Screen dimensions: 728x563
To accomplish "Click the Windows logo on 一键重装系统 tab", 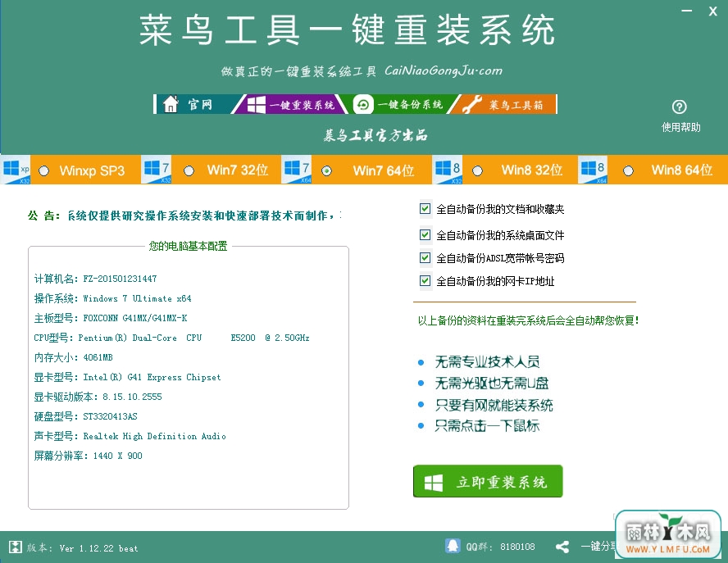I will tap(256, 104).
